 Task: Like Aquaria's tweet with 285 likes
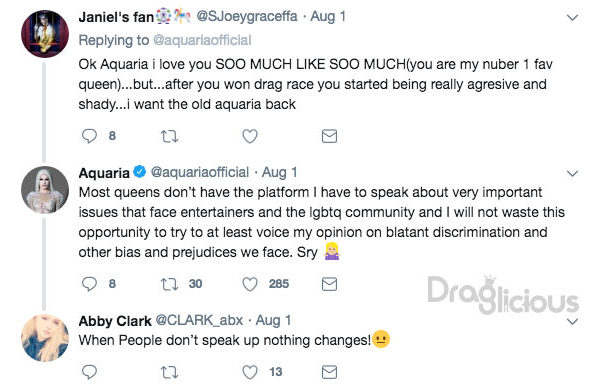pos(250,284)
